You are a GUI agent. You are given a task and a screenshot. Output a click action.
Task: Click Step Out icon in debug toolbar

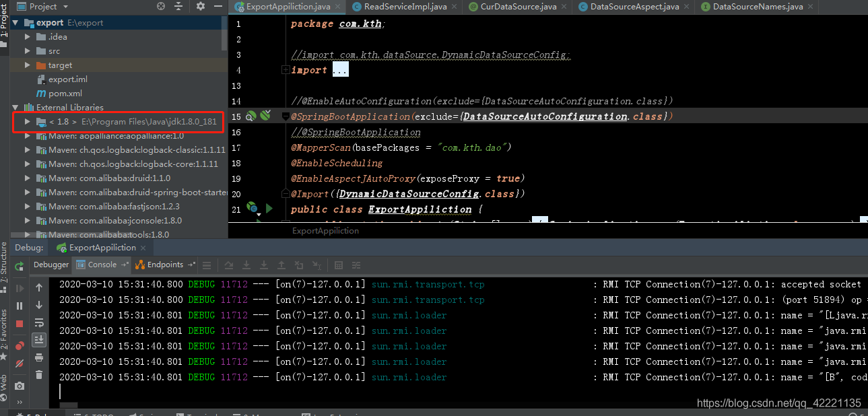(x=282, y=265)
